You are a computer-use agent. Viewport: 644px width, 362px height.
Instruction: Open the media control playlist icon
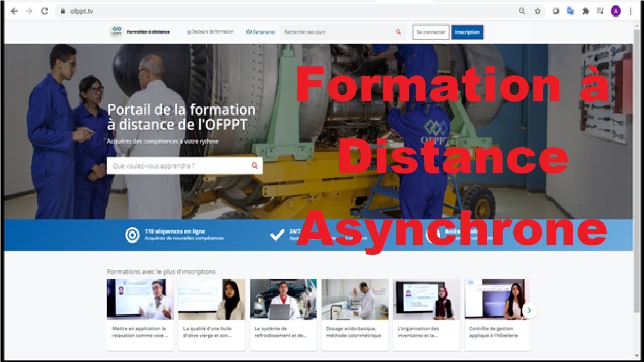(x=600, y=11)
